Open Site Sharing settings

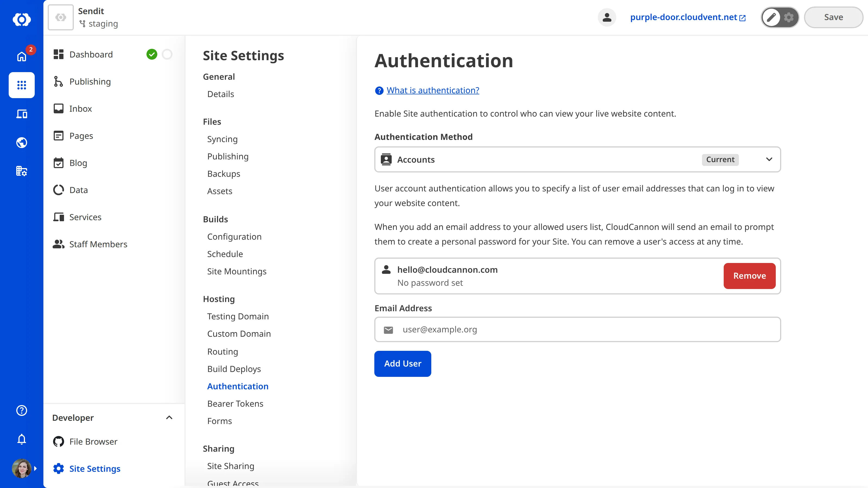tap(231, 466)
